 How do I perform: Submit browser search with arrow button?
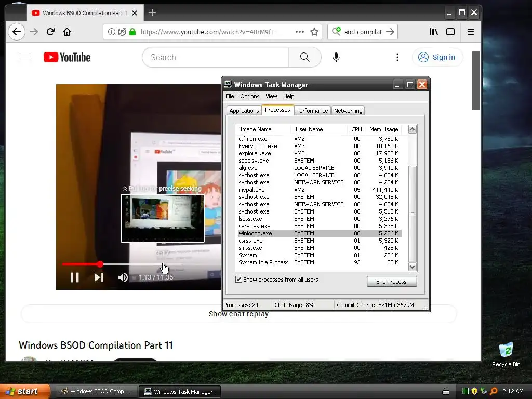click(390, 32)
